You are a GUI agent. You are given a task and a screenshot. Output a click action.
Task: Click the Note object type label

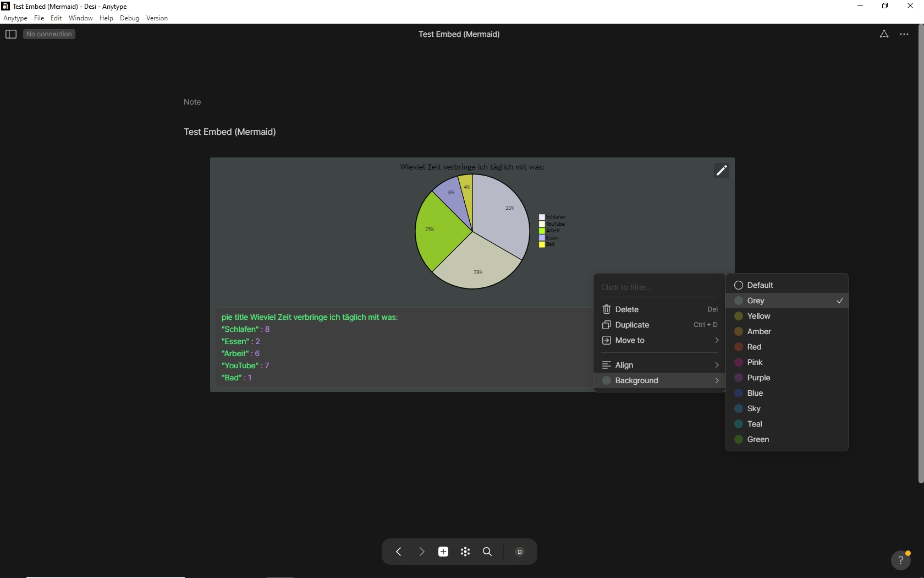click(x=193, y=102)
